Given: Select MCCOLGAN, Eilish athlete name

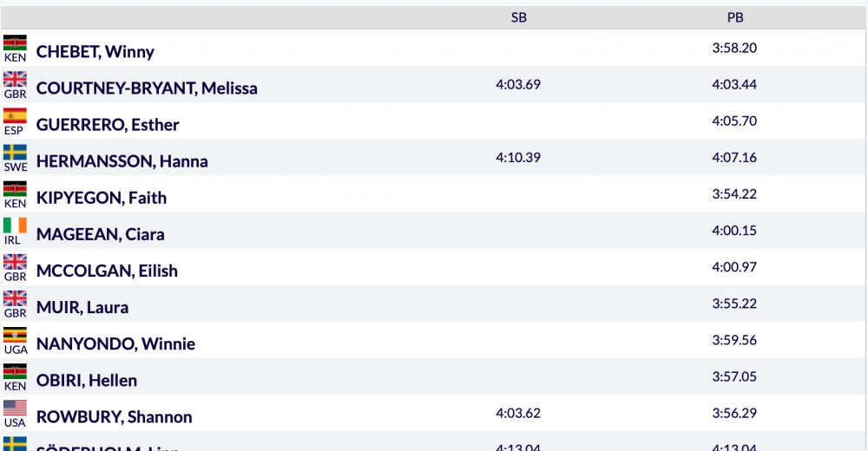Looking at the screenshot, I should point(107,271).
